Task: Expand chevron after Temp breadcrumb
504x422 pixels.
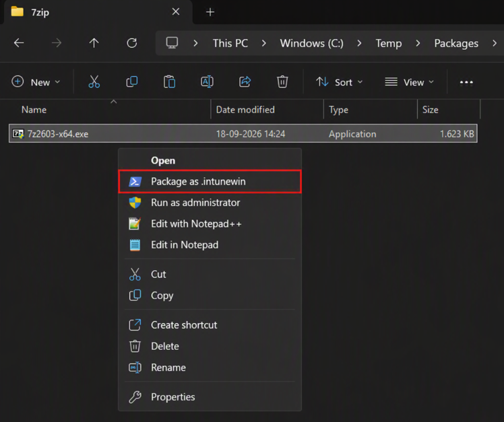Action: tap(418, 43)
